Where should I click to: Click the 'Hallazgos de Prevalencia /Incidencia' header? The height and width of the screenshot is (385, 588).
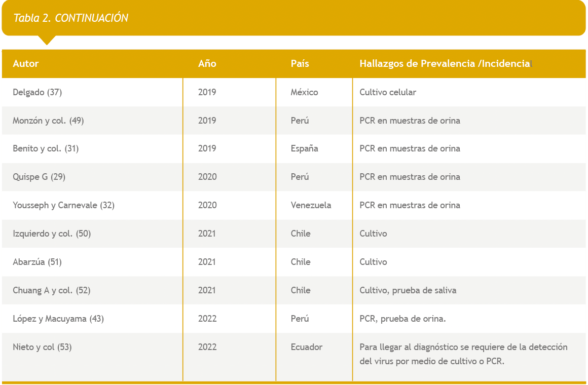[x=445, y=64]
